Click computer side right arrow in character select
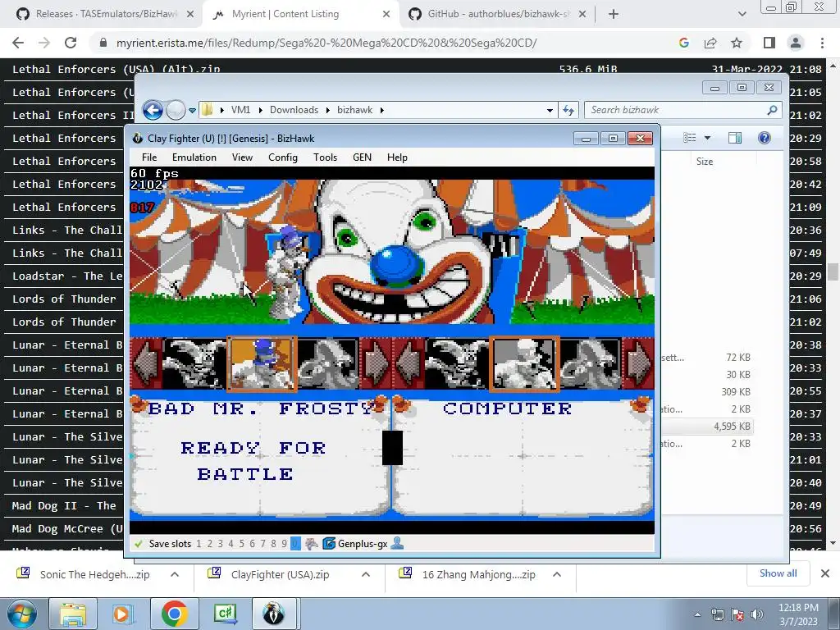This screenshot has width=840, height=630. click(638, 364)
